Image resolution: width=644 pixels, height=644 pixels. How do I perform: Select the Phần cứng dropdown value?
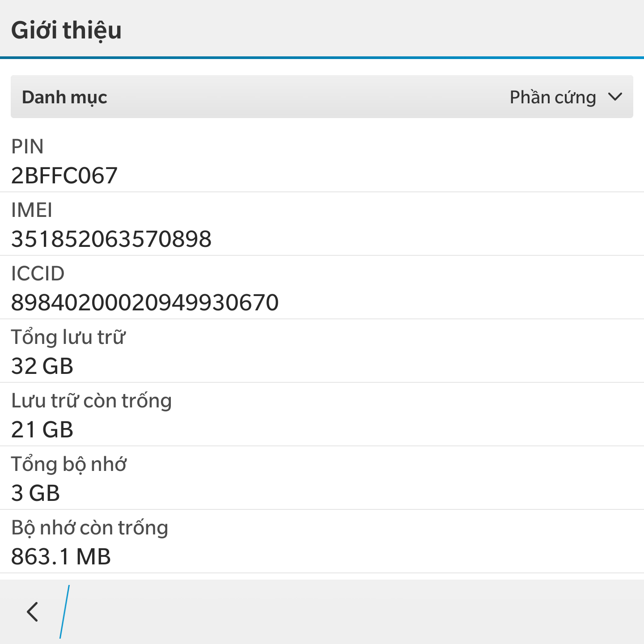click(553, 97)
